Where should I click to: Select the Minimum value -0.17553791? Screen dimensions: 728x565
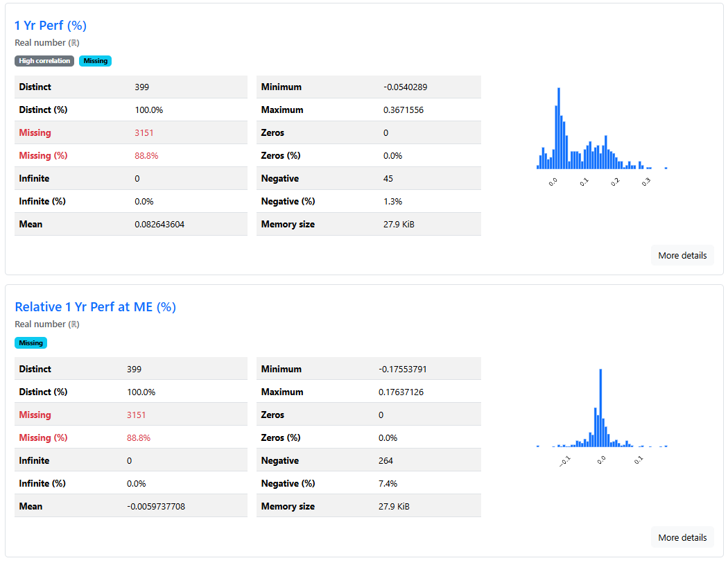pyautogui.click(x=402, y=370)
